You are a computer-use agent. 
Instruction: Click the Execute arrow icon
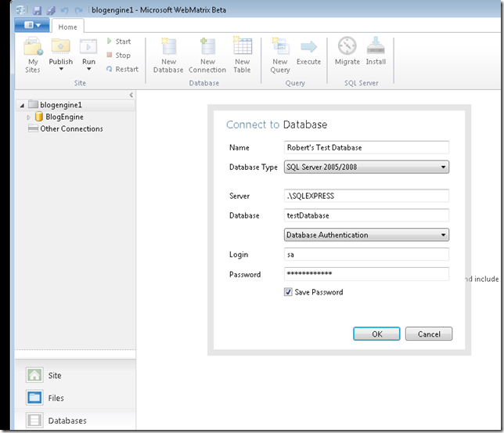click(308, 47)
